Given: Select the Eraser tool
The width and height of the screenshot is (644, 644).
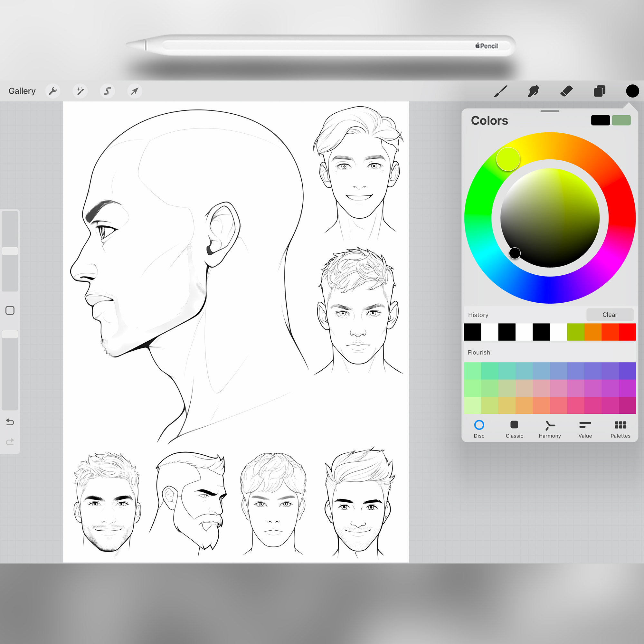Looking at the screenshot, I should click(566, 91).
